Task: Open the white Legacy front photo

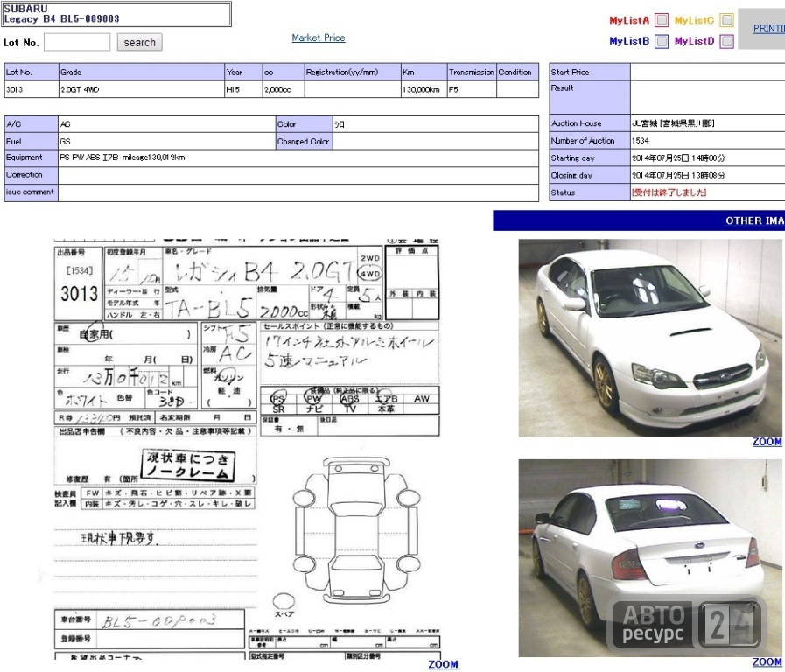Action: click(x=650, y=338)
